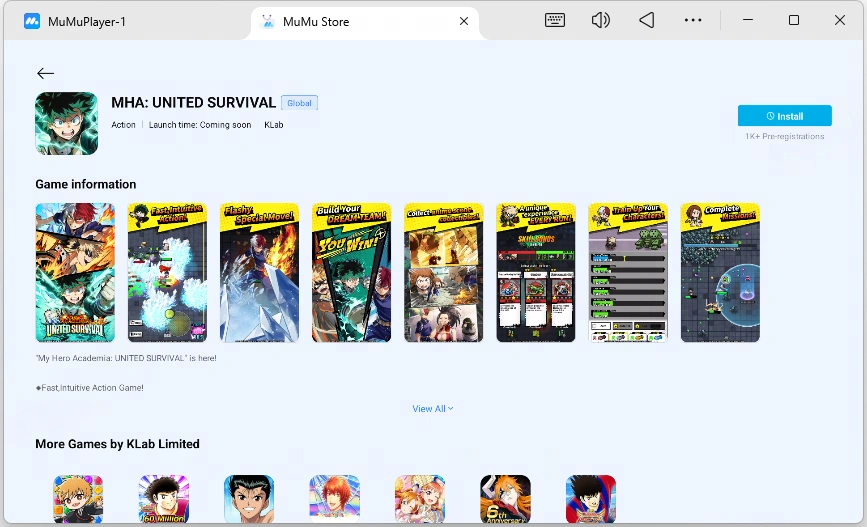Open the Train Up Your Characters screenshot
The width and height of the screenshot is (867, 527).
[x=628, y=272]
